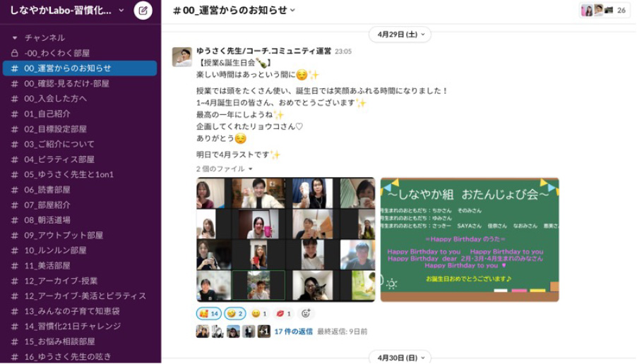Image resolution: width=637 pixels, height=364 pixels.
Task: Open sender name ゆうさく先生/コーチ.コミュニティ運営
Action: coord(263,51)
